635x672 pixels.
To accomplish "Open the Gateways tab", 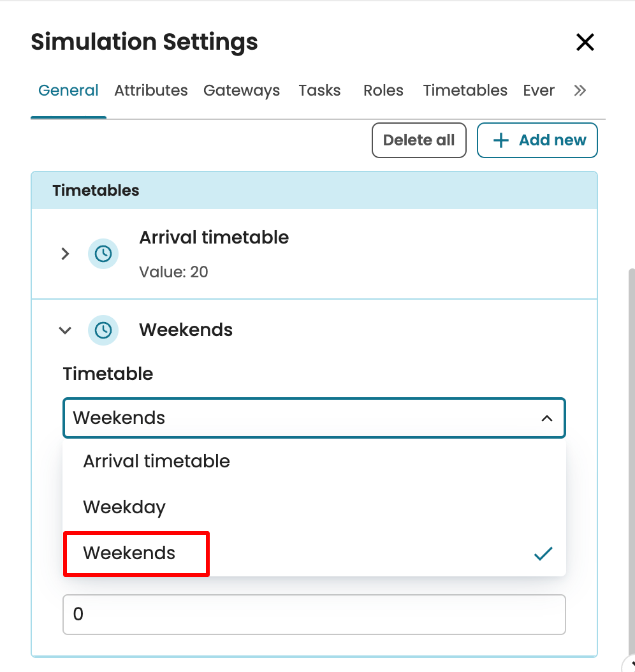I will click(242, 91).
